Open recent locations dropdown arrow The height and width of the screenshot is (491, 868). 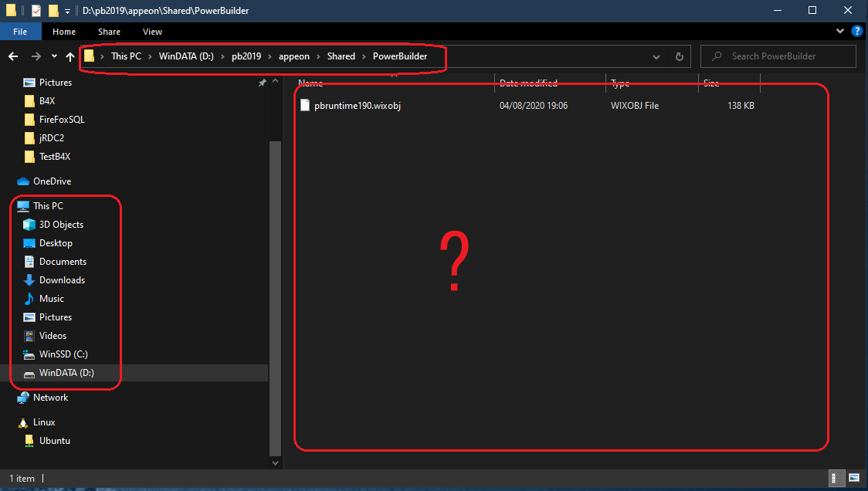click(54, 56)
